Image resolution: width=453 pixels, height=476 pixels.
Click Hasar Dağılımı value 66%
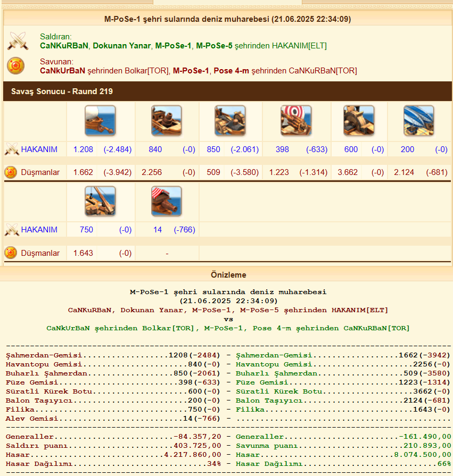[444, 464]
